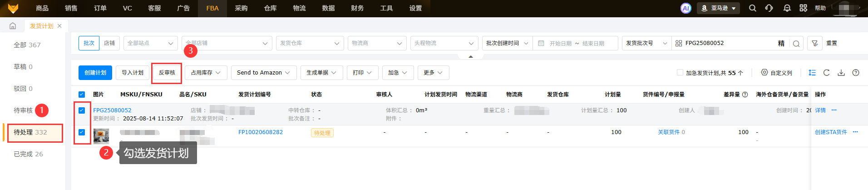This screenshot has width=868, height=190.
Task: Open the FBA menu
Action: point(212,8)
